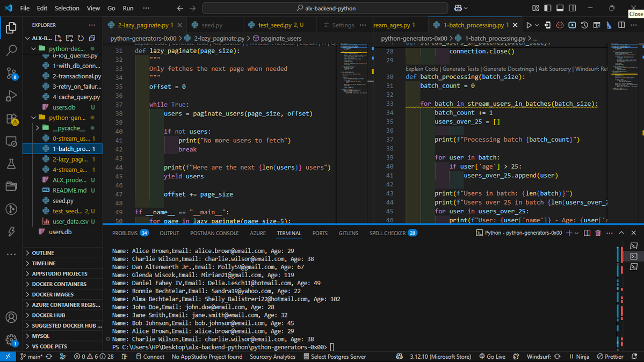Open the Search view in activity bar

tap(11, 50)
